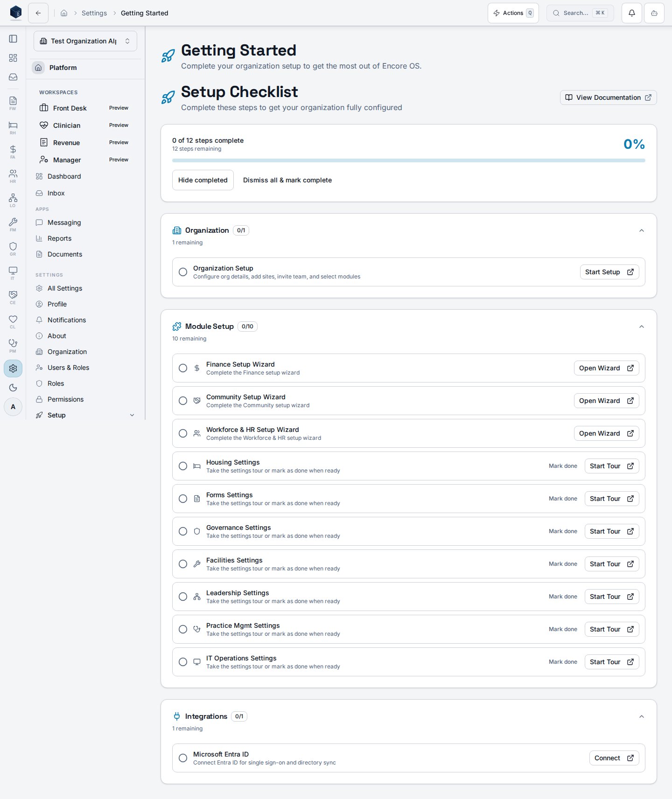Open Wizard for Community Setup

click(606, 401)
